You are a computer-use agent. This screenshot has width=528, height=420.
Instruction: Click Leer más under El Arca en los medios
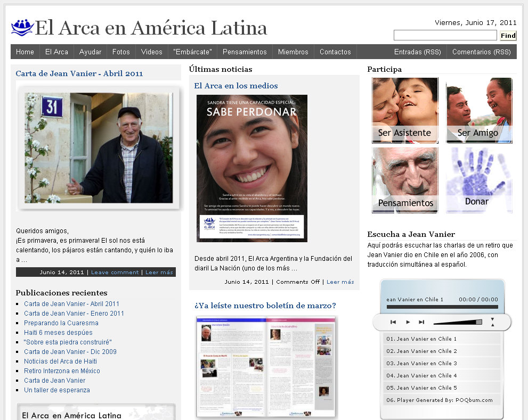pyautogui.click(x=340, y=282)
